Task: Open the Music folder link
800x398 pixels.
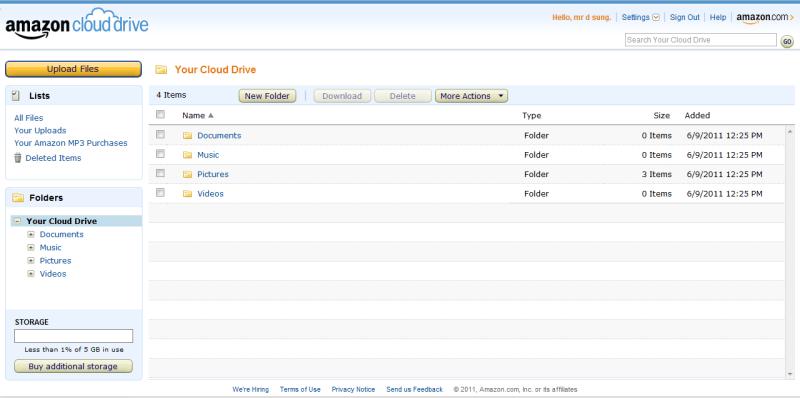Action: (x=208, y=155)
